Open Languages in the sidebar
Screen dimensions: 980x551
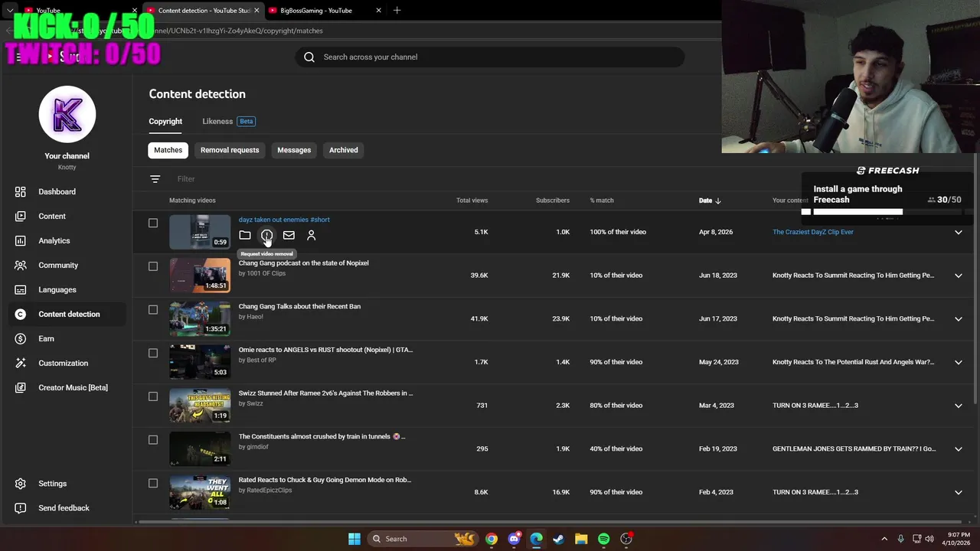tap(57, 289)
